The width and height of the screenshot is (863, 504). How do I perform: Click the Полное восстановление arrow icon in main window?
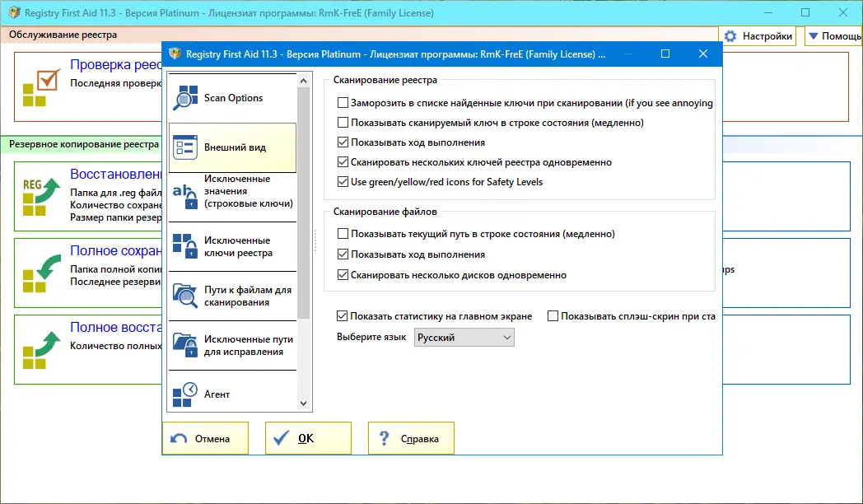tap(42, 350)
